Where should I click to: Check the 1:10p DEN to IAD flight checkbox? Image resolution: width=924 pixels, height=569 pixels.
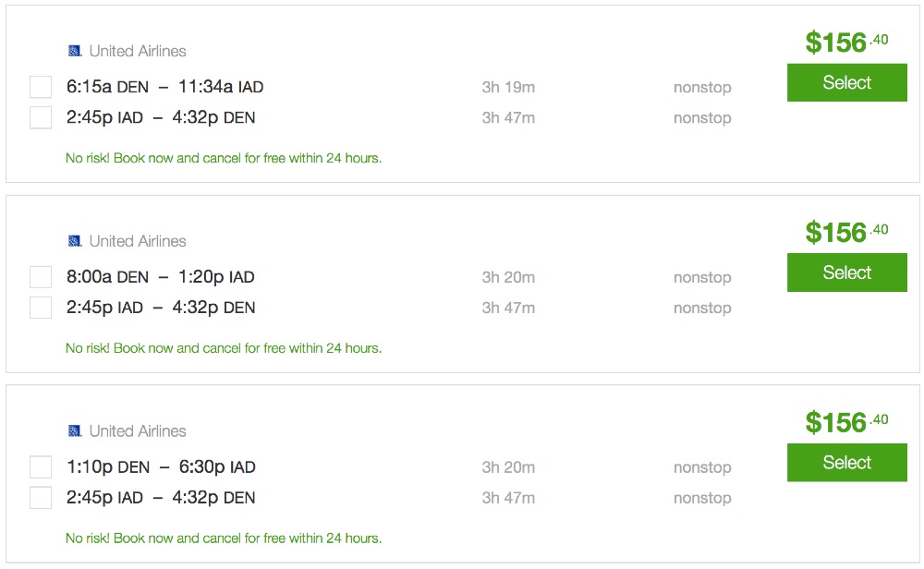pos(41,467)
